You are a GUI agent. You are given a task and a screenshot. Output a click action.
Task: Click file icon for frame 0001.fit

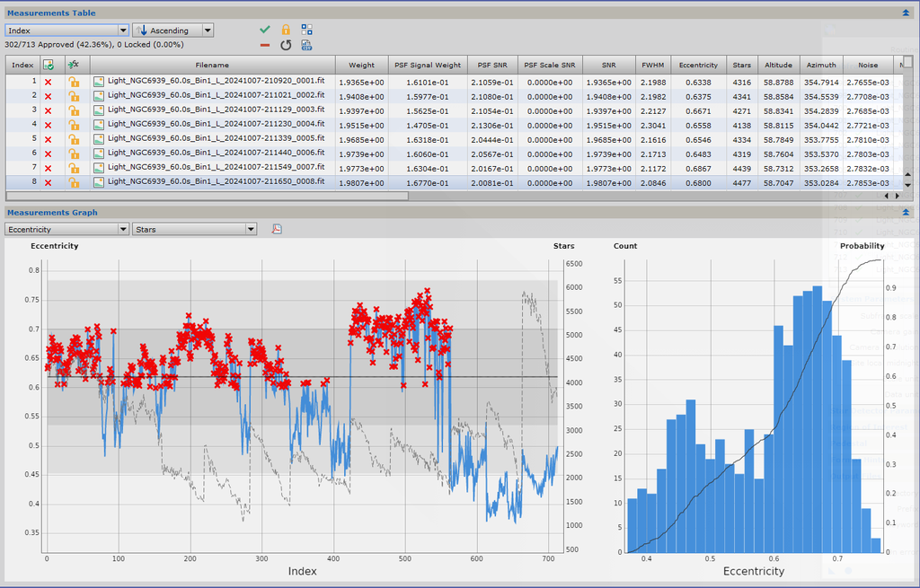(x=99, y=82)
